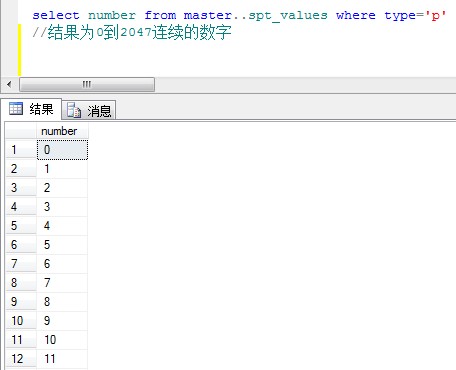Image resolution: width=456 pixels, height=370 pixels.
Task: Select the cell with value 2 in number column
Action: click(x=62, y=188)
